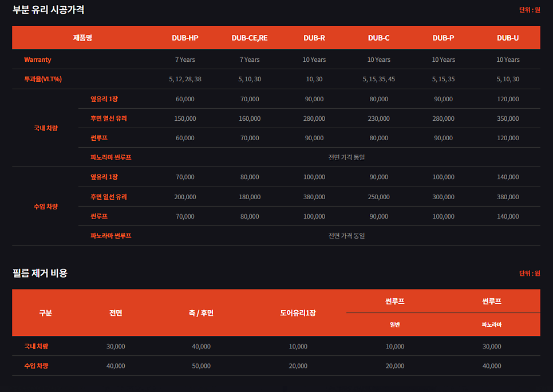Select the 300,000 price cell
553x392 pixels.
click(x=443, y=197)
